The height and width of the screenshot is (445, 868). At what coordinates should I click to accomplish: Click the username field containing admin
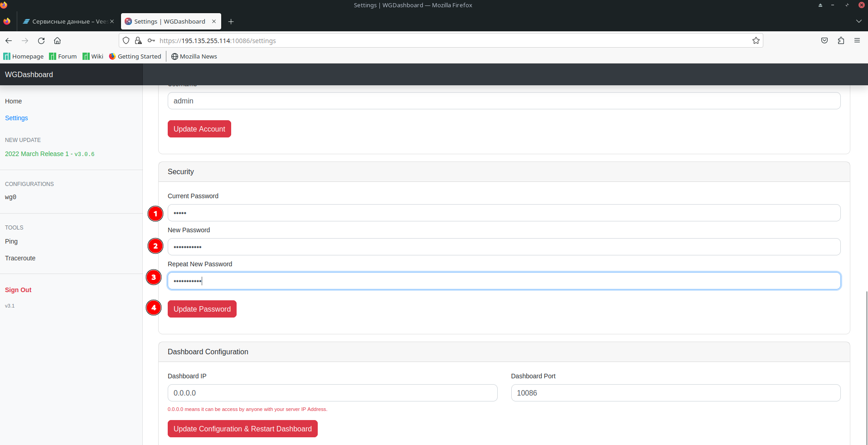504,101
